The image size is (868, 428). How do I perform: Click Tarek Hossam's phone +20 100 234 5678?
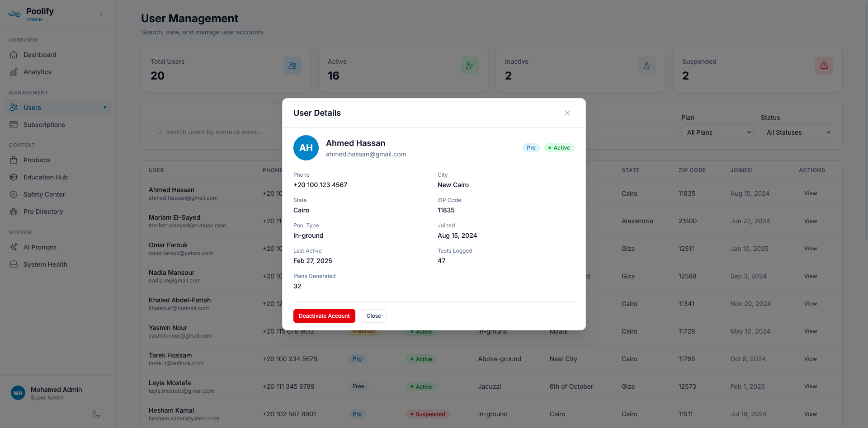pos(290,359)
